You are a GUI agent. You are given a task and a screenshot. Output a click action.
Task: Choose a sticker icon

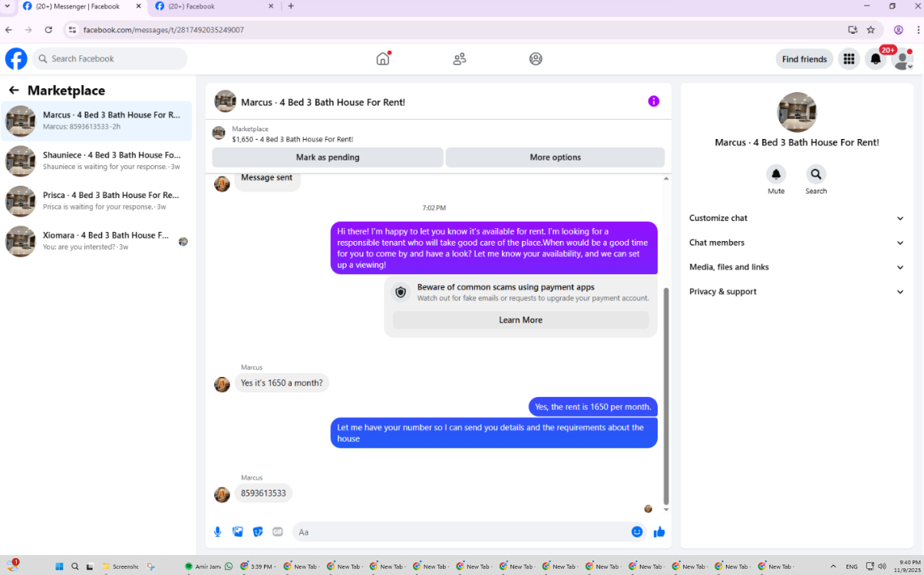pos(258,532)
